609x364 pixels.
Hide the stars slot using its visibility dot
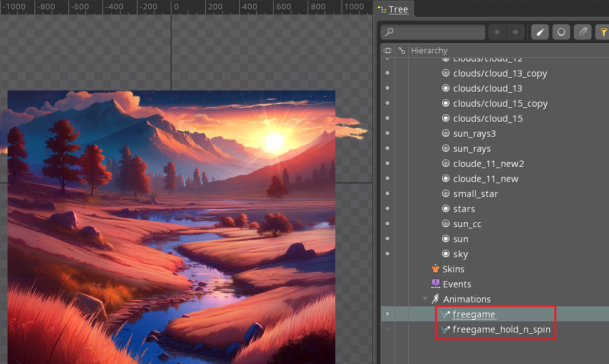[387, 208]
